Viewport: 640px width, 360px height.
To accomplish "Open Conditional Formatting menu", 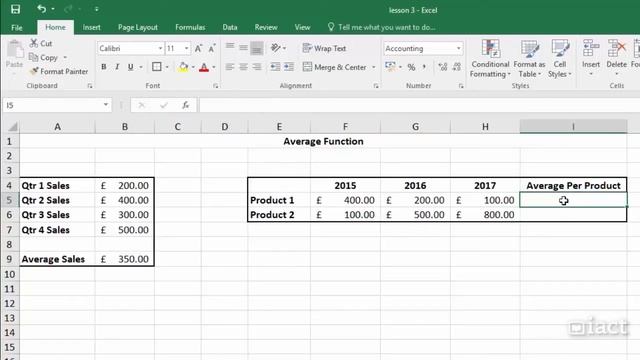I will [x=490, y=58].
